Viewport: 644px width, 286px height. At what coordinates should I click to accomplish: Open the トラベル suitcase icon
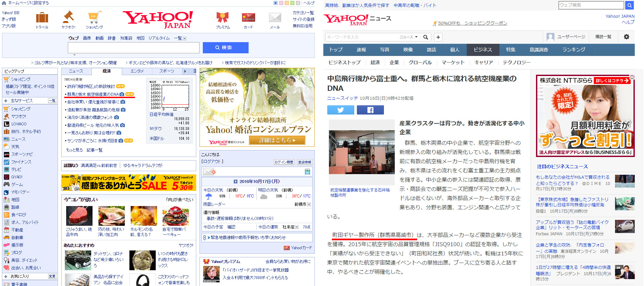[x=42, y=17]
